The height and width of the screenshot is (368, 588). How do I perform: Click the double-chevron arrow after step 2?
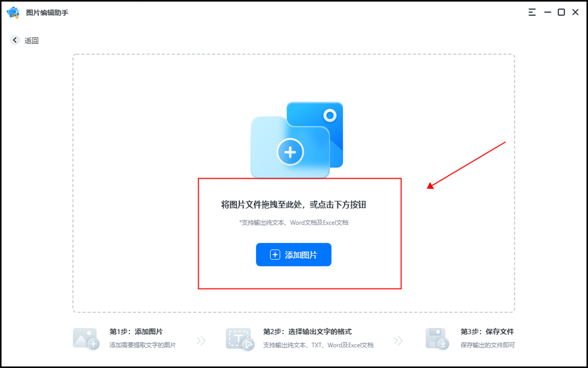398,341
